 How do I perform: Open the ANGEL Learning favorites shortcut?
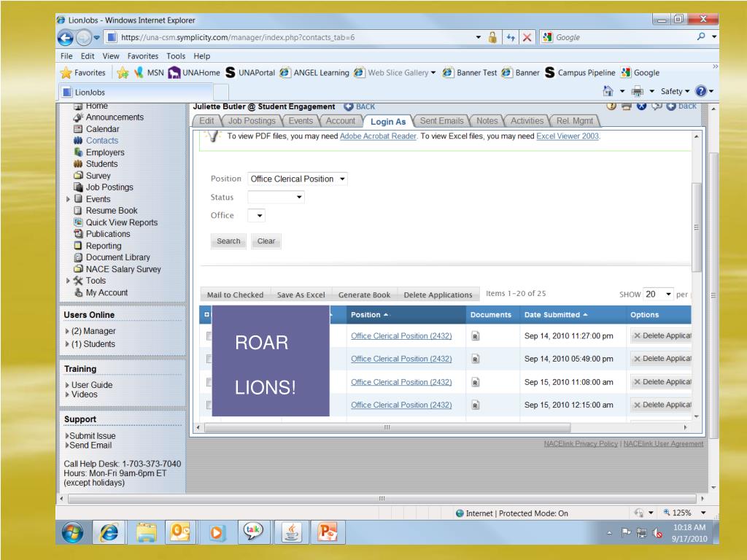(314, 73)
